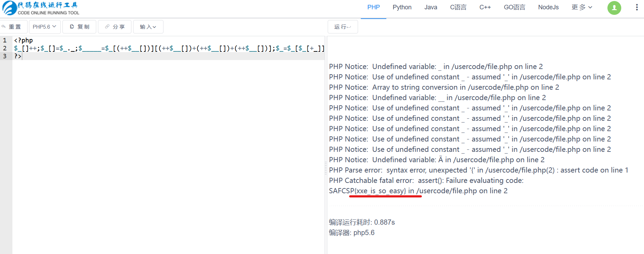Switch to the PHP language tab
The width and height of the screenshot is (644, 254).
[374, 7]
